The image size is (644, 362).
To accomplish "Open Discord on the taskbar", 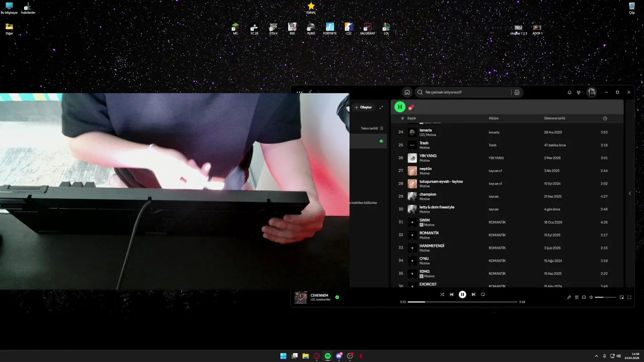I will point(339,356).
